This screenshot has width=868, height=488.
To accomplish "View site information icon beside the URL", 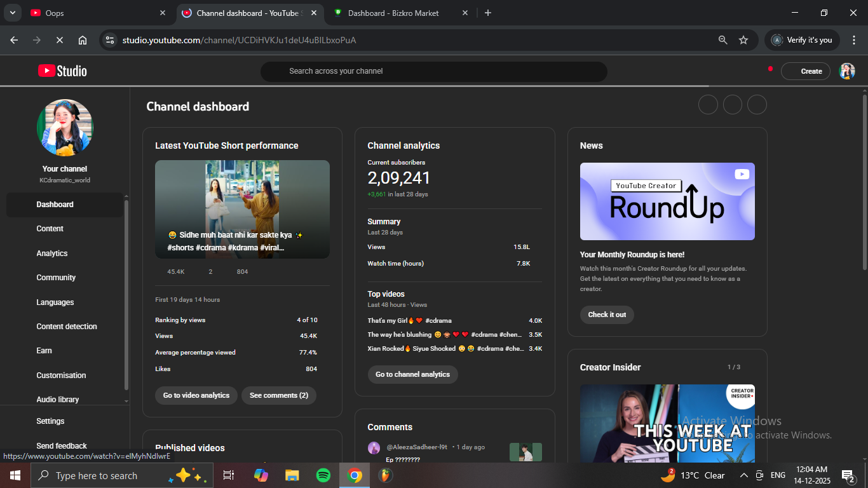I will (x=110, y=40).
